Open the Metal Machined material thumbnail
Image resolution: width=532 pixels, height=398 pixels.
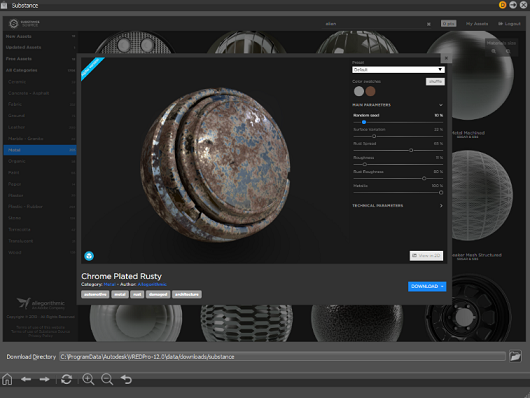(470, 76)
